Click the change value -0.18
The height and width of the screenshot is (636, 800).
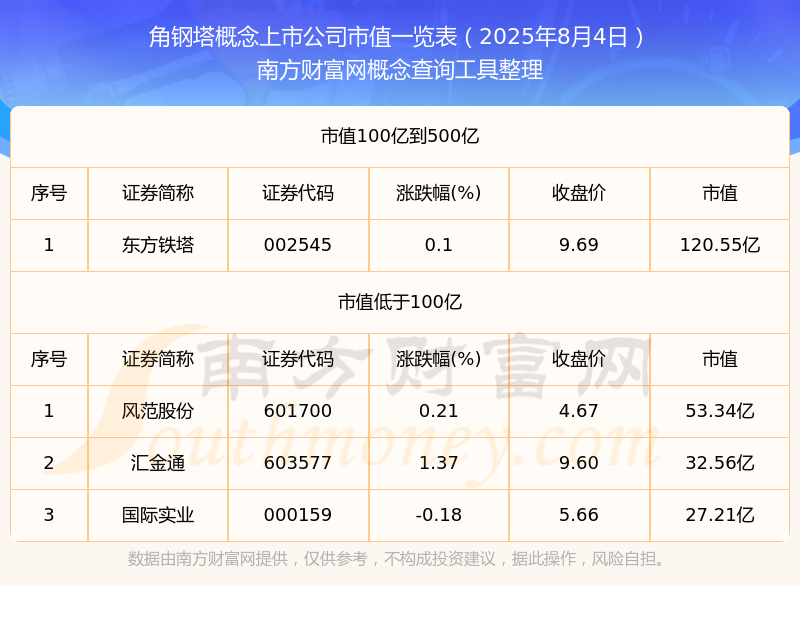pyautogui.click(x=439, y=515)
